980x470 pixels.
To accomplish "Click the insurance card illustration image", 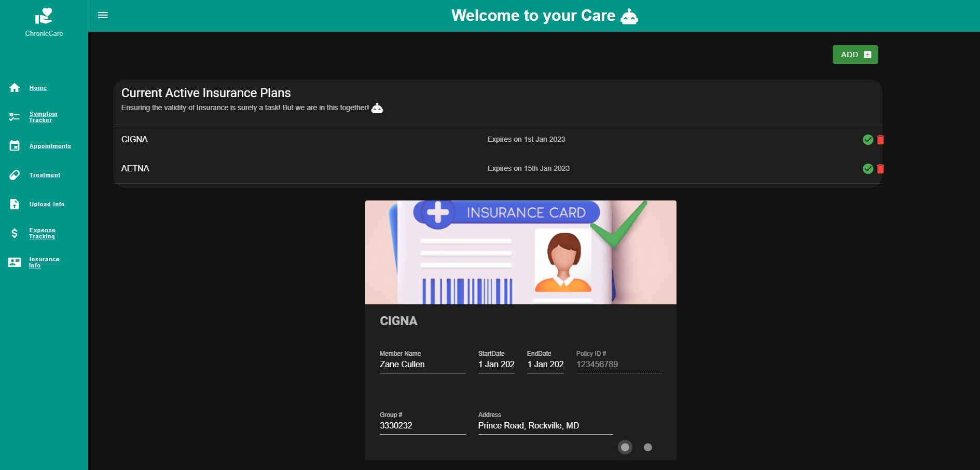I will coord(521,252).
